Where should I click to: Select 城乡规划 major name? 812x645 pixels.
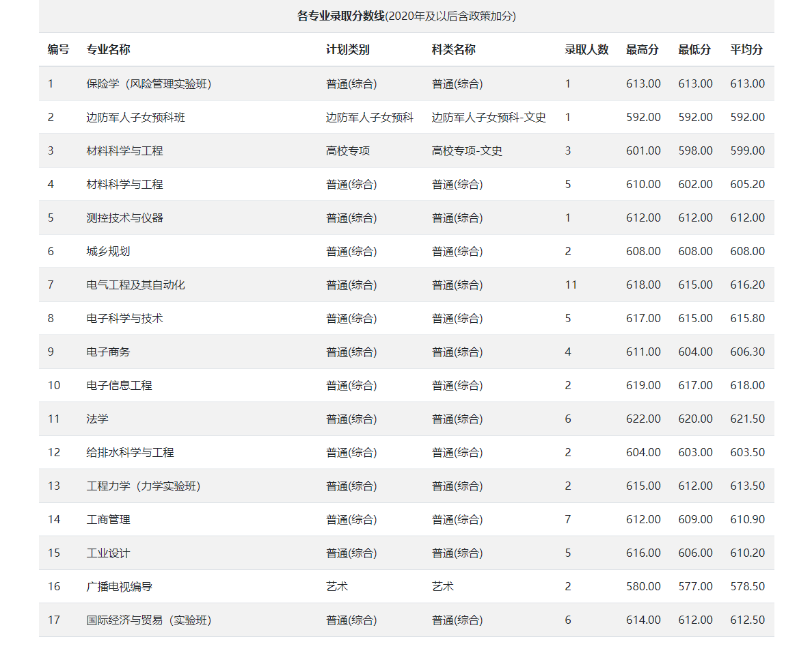(x=108, y=251)
